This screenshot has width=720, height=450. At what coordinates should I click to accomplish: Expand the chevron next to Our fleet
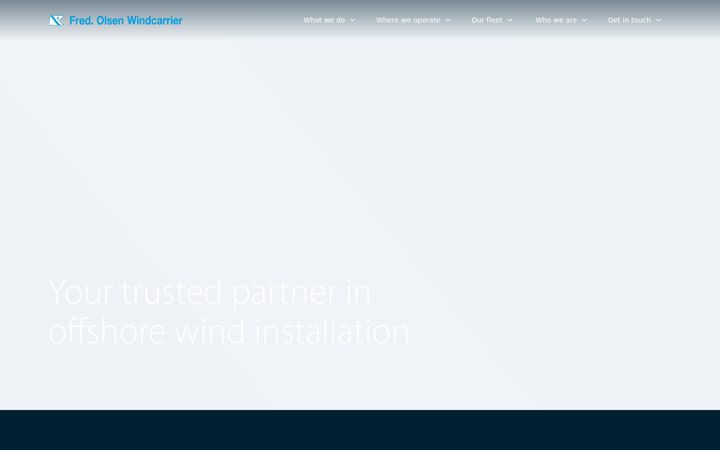point(510,20)
